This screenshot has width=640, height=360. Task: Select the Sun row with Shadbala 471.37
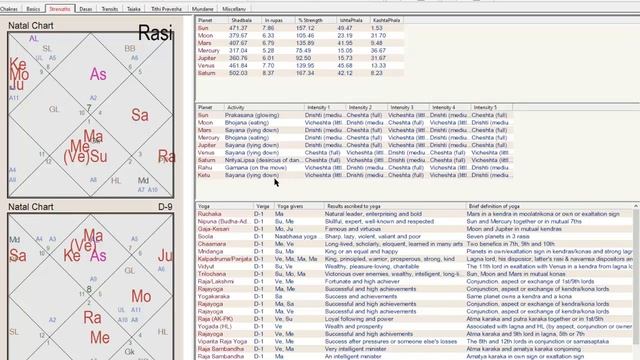pos(300,28)
